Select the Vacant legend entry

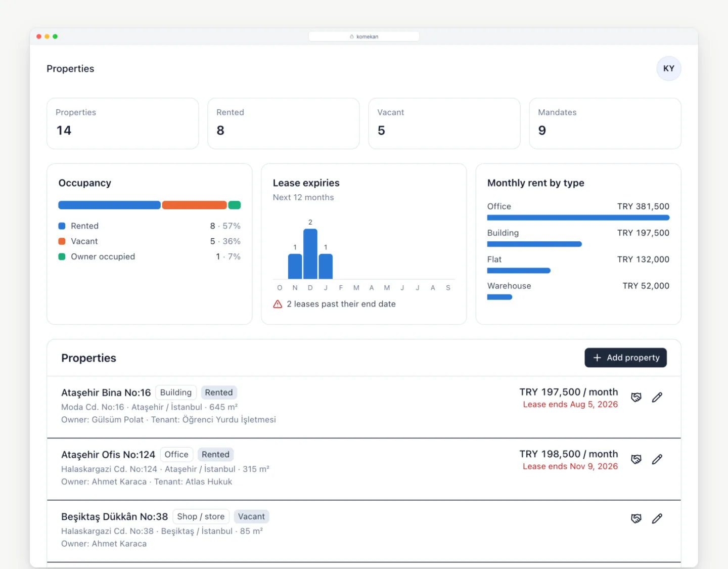tap(149, 241)
